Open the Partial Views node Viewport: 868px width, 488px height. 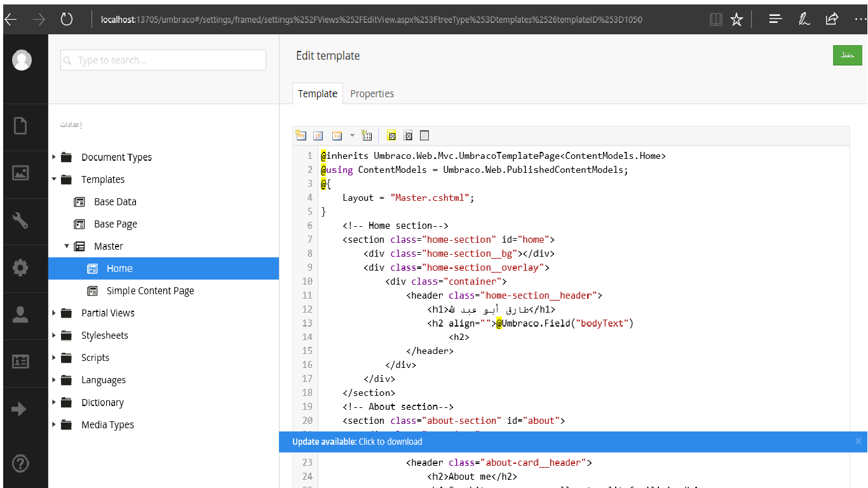(108, 313)
